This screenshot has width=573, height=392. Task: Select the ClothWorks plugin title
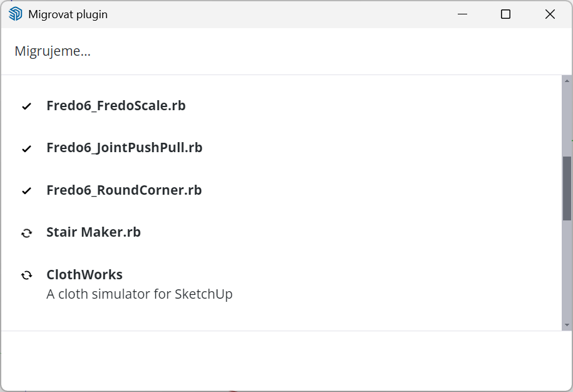pyautogui.click(x=85, y=274)
